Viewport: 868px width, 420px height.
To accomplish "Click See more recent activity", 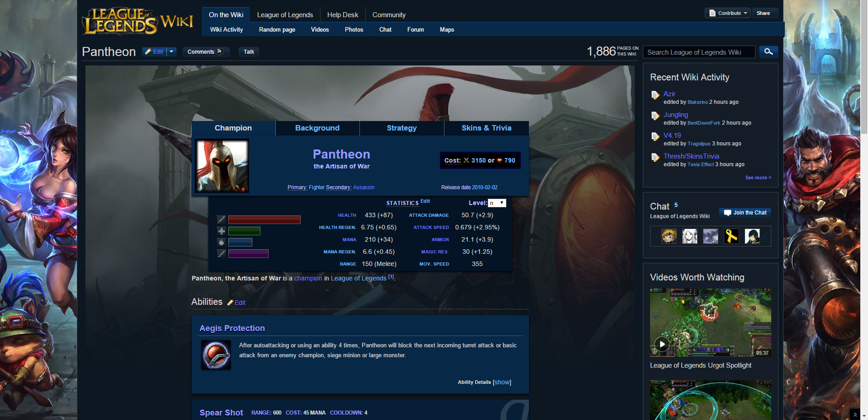I will click(758, 177).
